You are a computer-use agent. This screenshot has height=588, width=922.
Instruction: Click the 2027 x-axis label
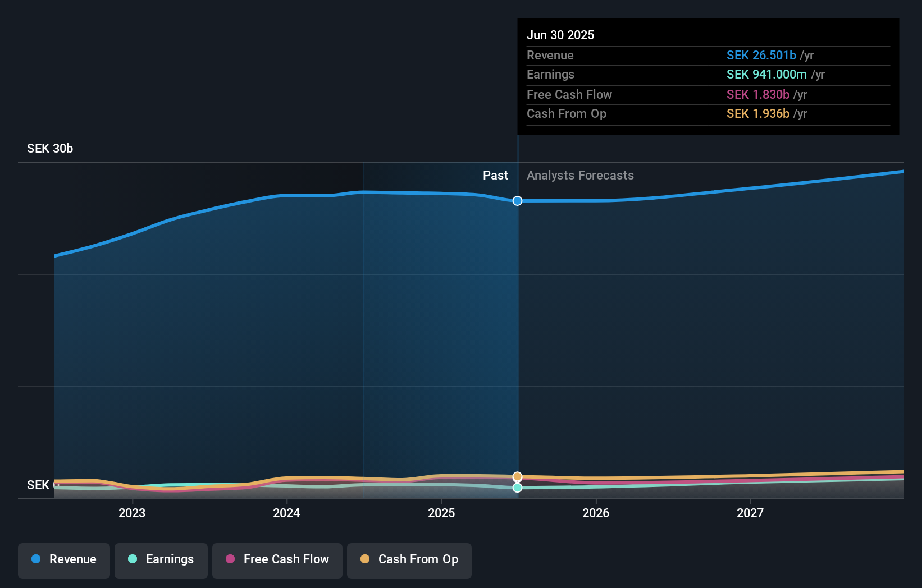coord(750,513)
